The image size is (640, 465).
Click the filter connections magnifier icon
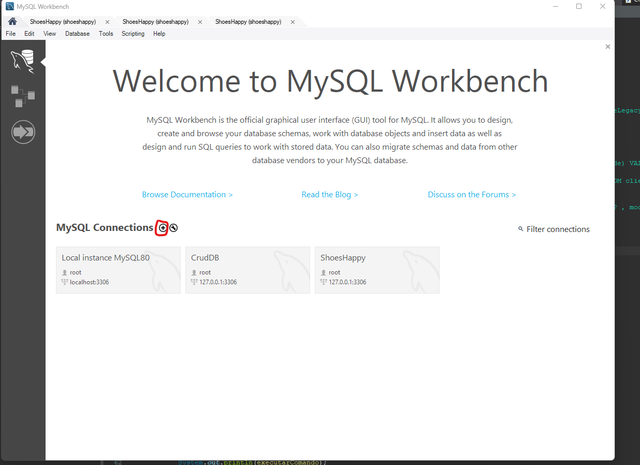tap(520, 229)
